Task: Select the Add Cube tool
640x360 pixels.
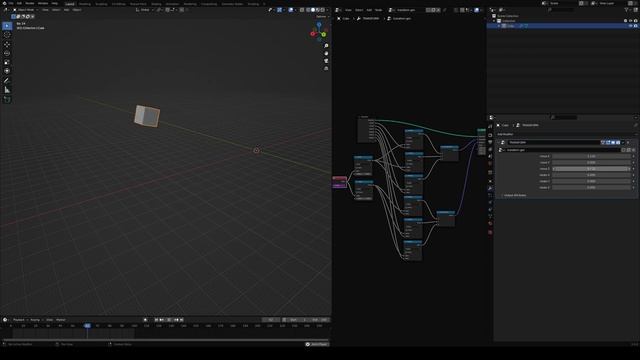Action: point(7,99)
